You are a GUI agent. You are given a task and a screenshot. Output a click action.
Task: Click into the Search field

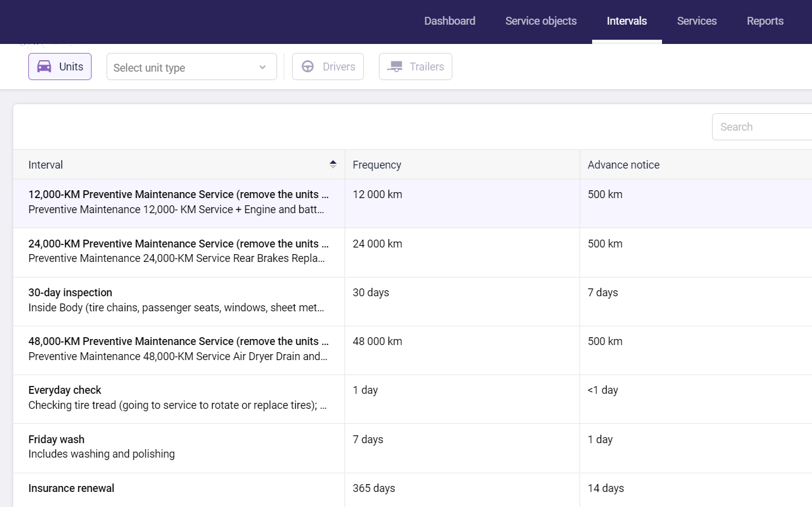coord(763,127)
